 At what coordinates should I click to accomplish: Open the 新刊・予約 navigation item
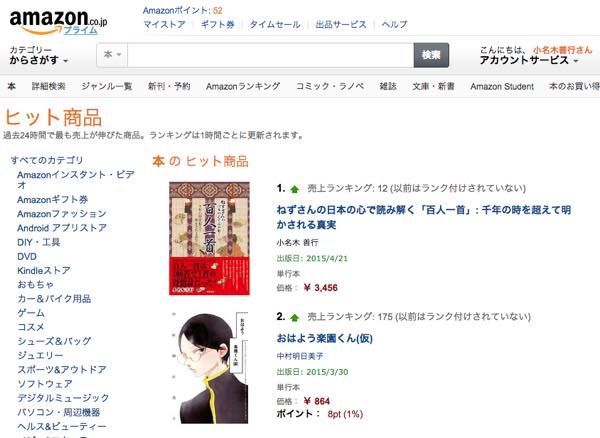(x=169, y=86)
